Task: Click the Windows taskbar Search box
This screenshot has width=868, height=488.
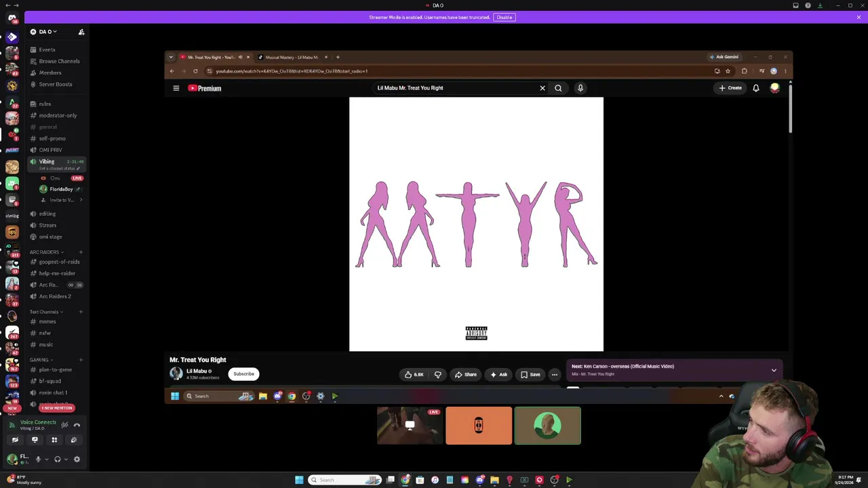Action: tap(344, 480)
